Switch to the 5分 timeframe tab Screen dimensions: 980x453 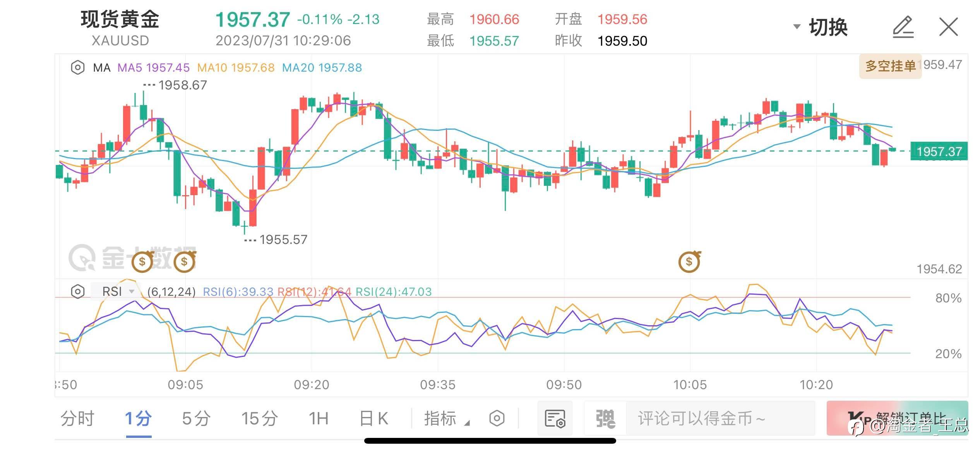point(196,419)
